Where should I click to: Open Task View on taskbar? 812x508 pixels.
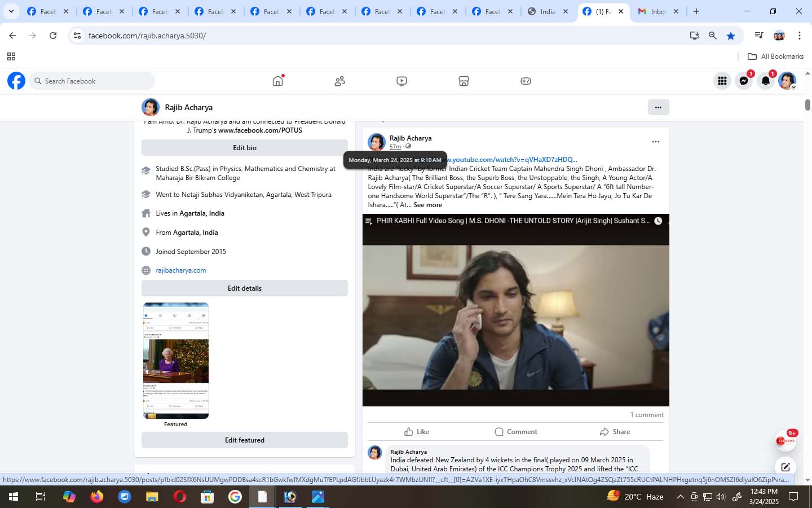click(x=41, y=497)
